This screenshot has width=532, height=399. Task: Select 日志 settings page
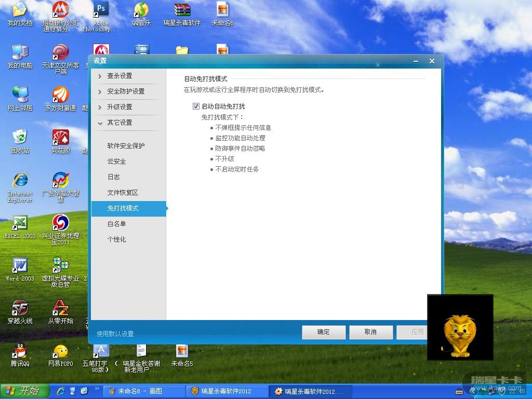pos(129,177)
